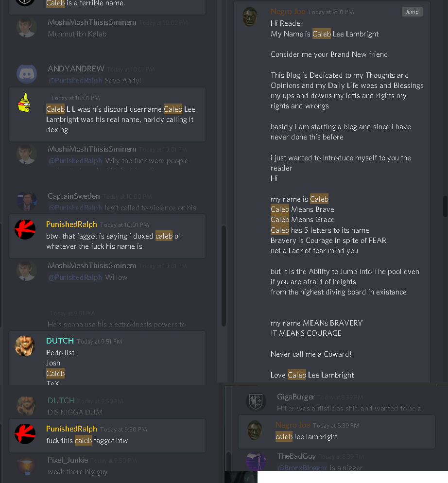Click GigaBurger's shield crest avatar

[x=256, y=402]
